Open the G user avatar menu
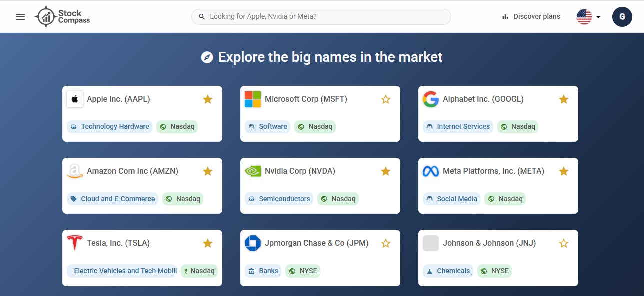 tap(622, 17)
